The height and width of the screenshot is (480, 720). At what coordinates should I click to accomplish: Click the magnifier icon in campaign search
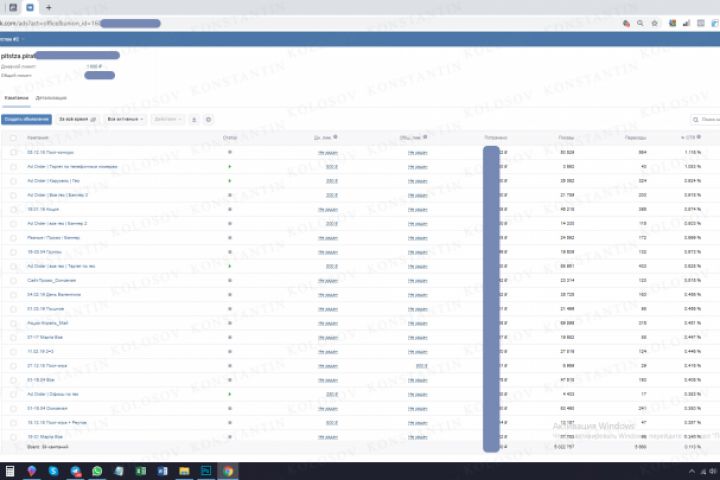696,119
